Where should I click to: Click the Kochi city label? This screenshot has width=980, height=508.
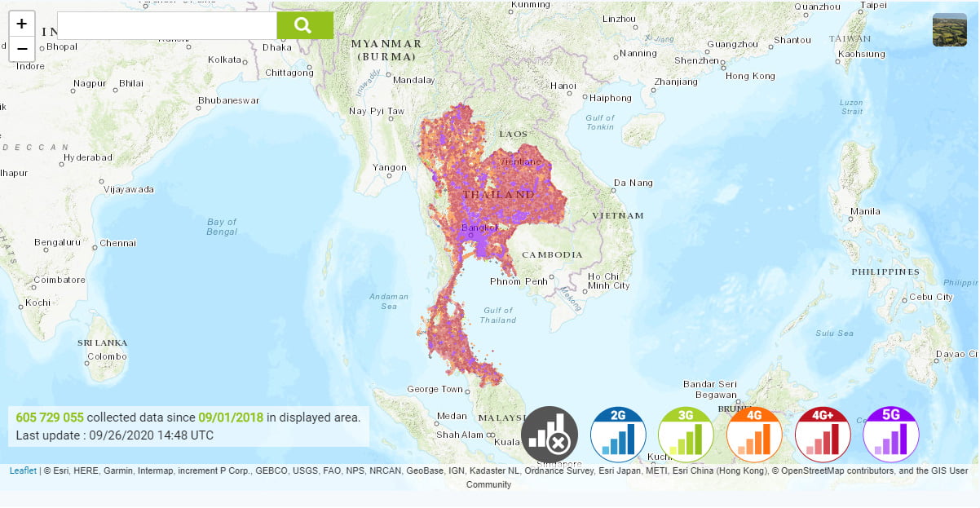(38, 303)
